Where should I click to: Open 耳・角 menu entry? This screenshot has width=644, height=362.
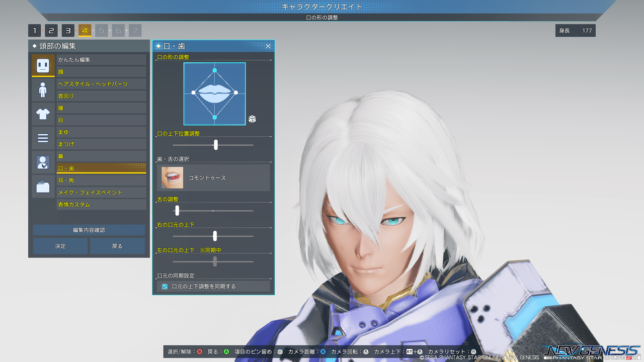102,180
